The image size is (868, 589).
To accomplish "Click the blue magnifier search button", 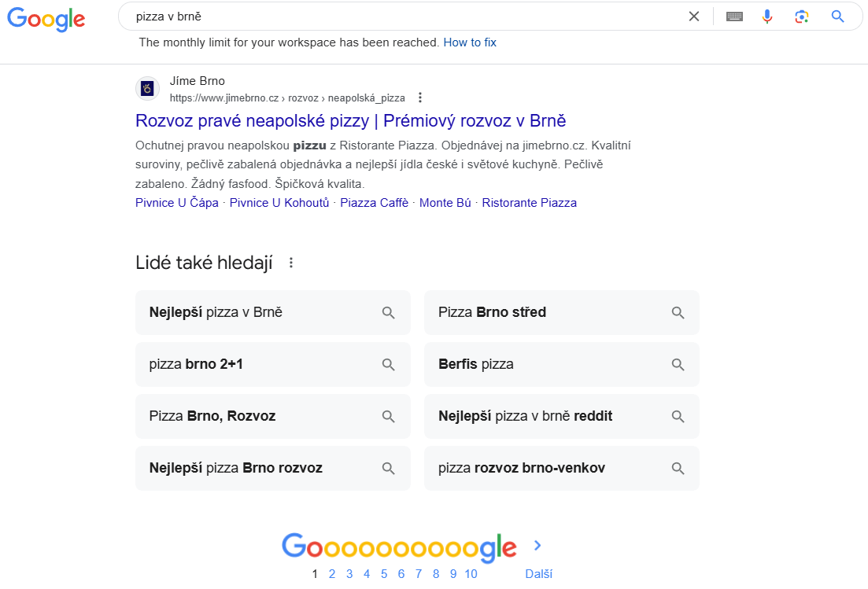I will [x=837, y=17].
